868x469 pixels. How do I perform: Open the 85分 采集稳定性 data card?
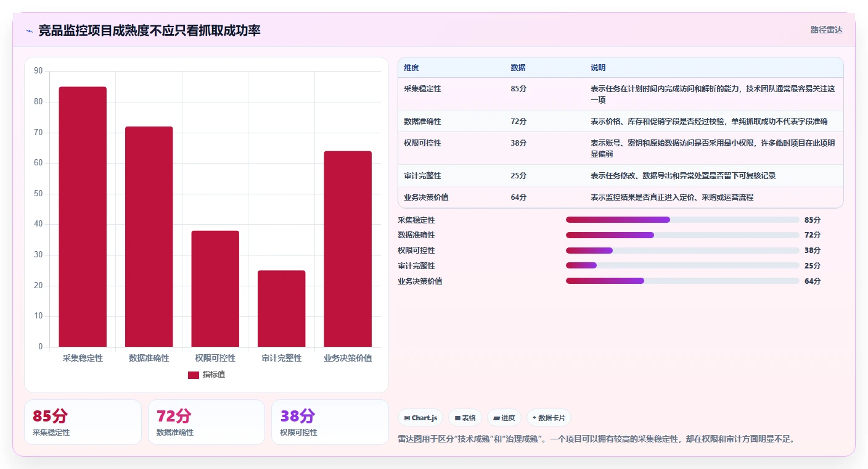click(x=83, y=422)
